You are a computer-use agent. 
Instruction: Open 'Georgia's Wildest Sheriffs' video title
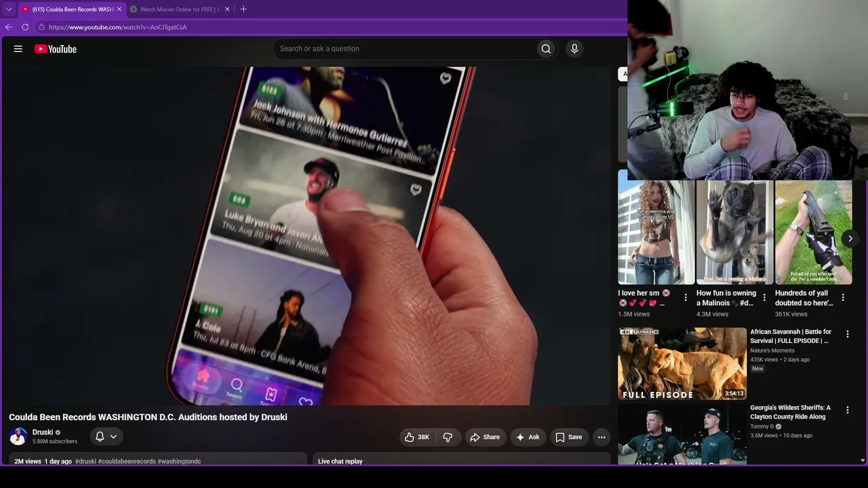click(x=791, y=412)
